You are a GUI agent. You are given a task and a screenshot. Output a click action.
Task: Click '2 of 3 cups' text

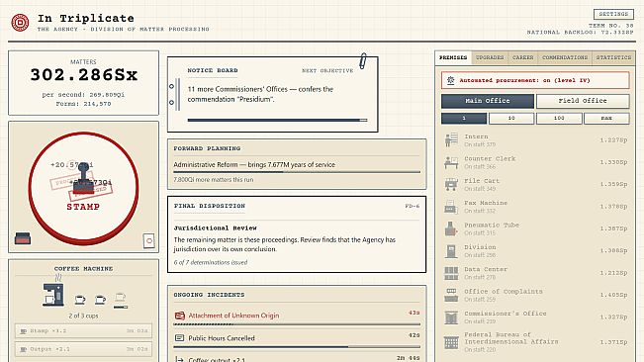(83, 316)
